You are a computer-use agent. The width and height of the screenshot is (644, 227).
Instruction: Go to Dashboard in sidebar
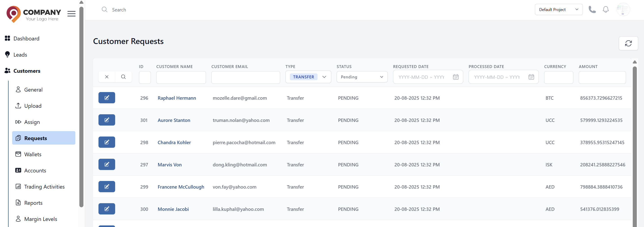pos(26,38)
